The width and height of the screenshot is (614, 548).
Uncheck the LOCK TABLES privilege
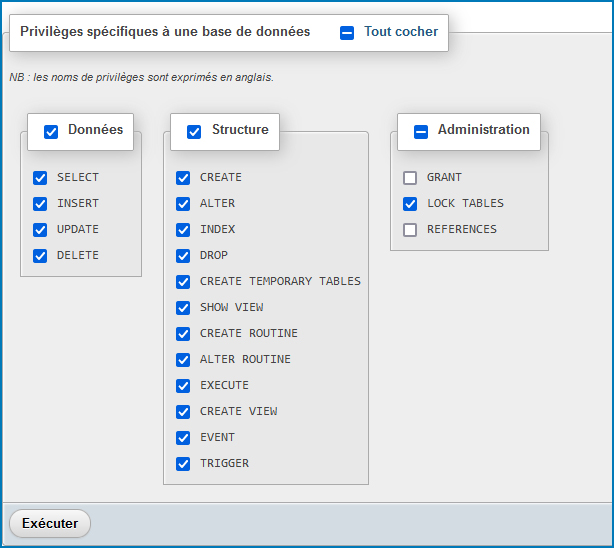410,204
